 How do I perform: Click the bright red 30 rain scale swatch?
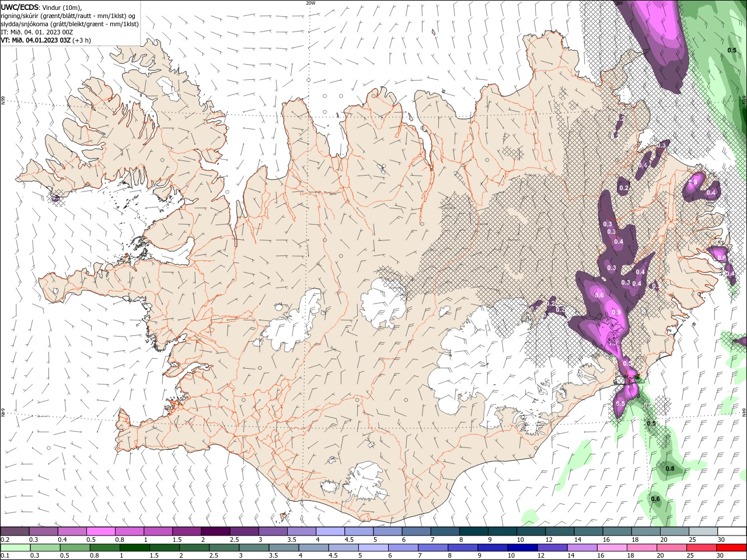(x=731, y=548)
